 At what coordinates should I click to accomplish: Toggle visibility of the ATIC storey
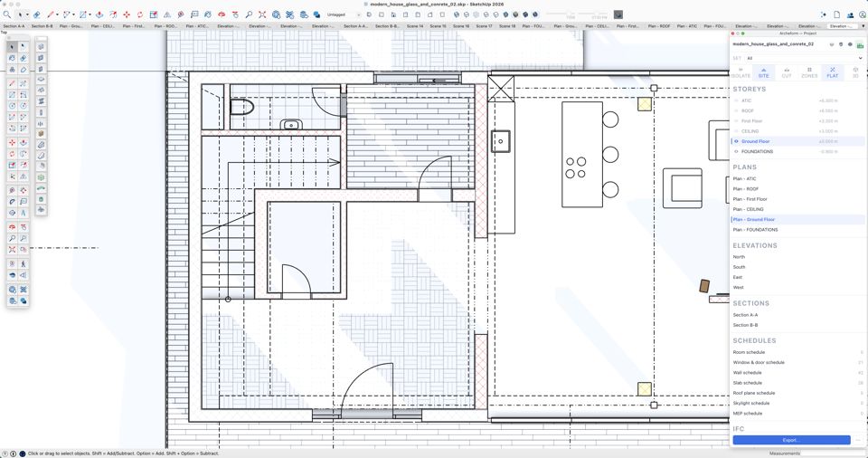pyautogui.click(x=736, y=100)
